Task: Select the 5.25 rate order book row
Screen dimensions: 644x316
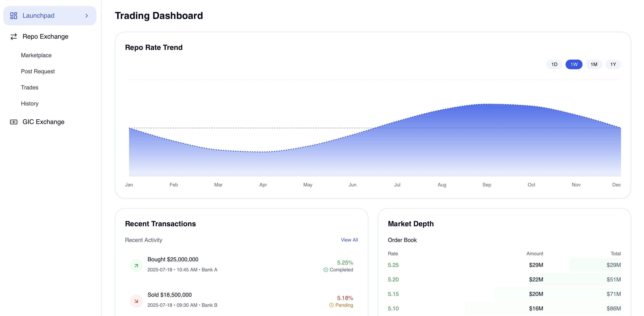Action: tap(504, 265)
